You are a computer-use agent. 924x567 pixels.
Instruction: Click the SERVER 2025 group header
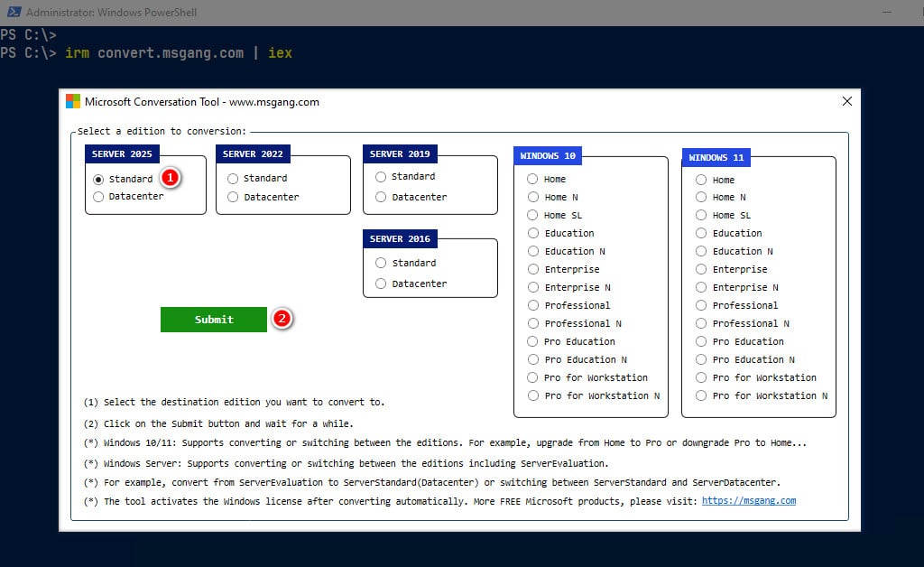122,153
